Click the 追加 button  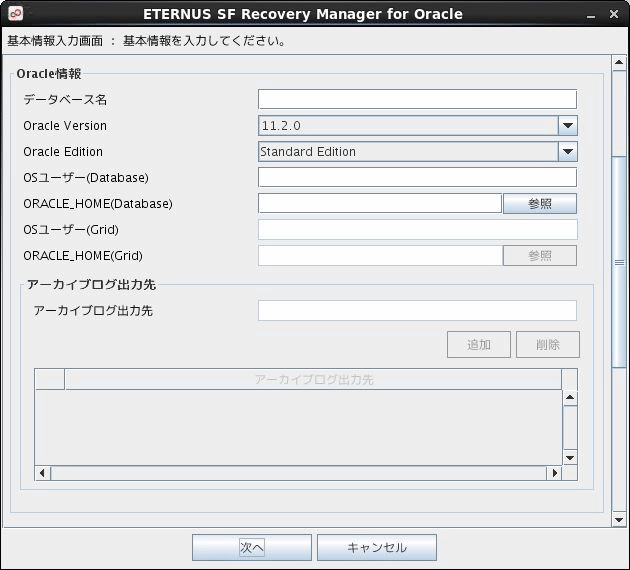pyautogui.click(x=479, y=344)
